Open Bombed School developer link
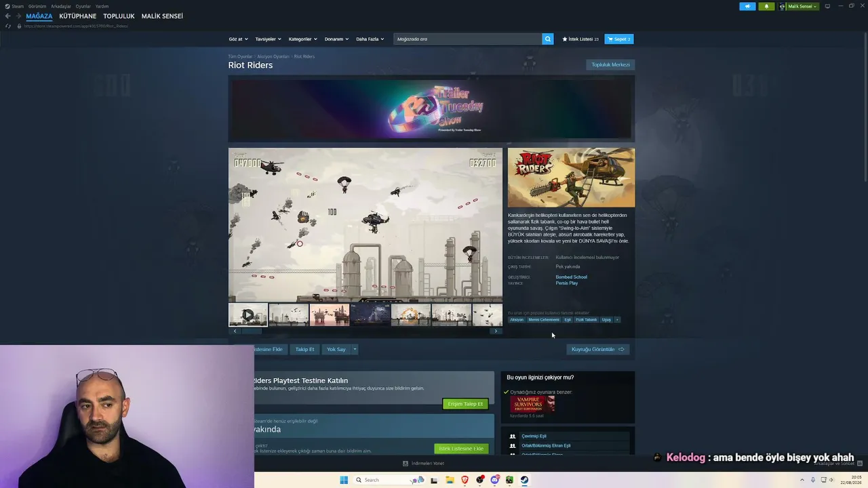The width and height of the screenshot is (868, 488). 572,277
